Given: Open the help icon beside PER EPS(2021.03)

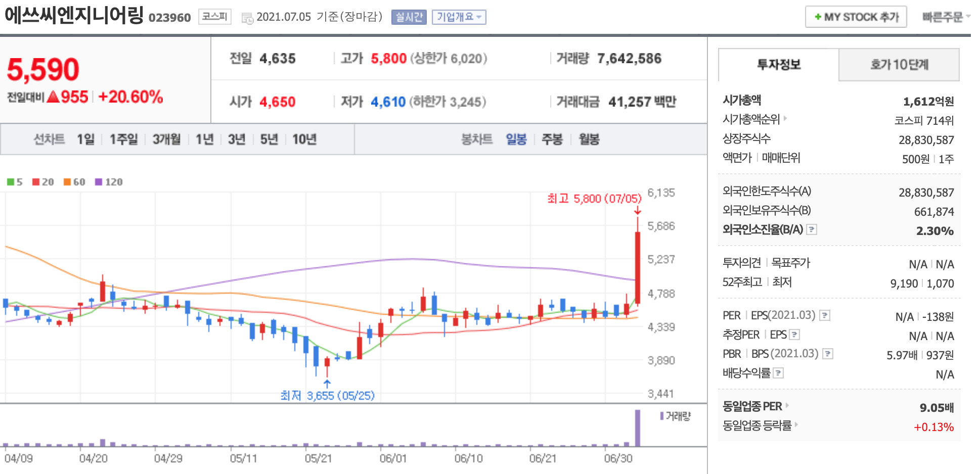Looking at the screenshot, I should (x=824, y=316).
